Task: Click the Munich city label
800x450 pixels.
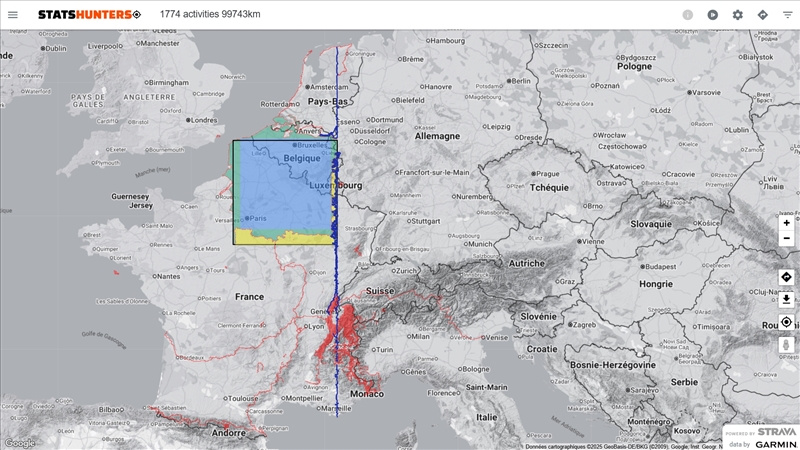Action: point(480,244)
